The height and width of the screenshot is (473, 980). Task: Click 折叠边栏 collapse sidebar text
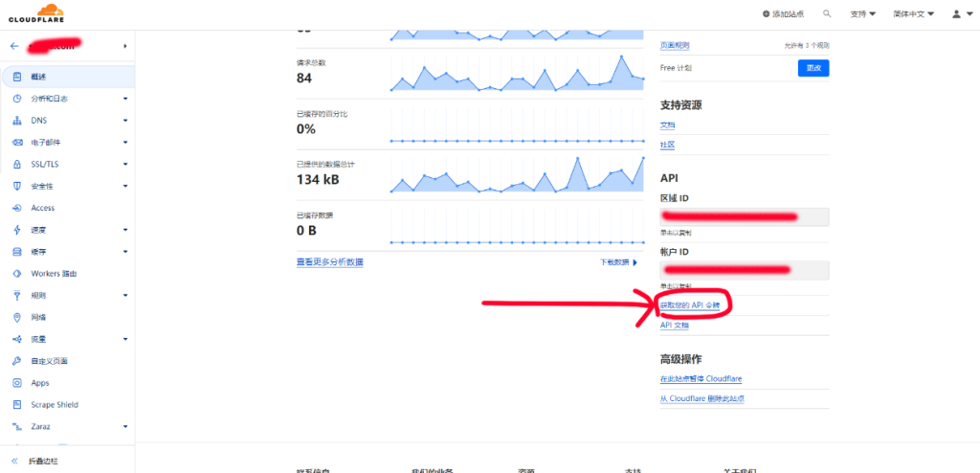coord(44,461)
